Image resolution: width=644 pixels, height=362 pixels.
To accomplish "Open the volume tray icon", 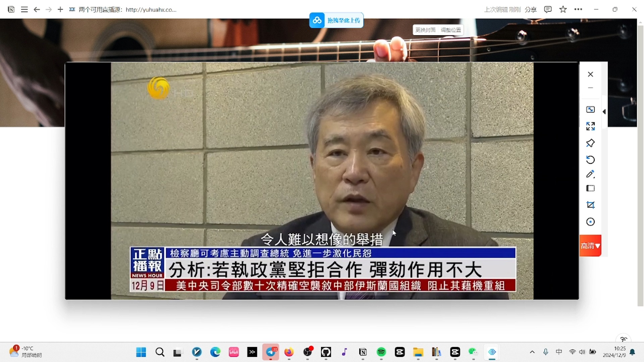I will pos(582,352).
